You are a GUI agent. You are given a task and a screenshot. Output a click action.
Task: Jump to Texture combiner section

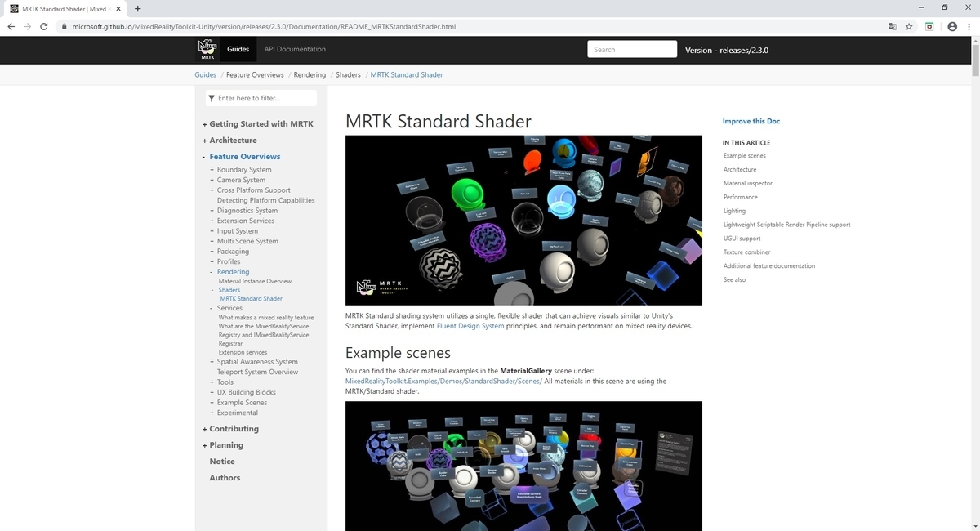pos(747,252)
